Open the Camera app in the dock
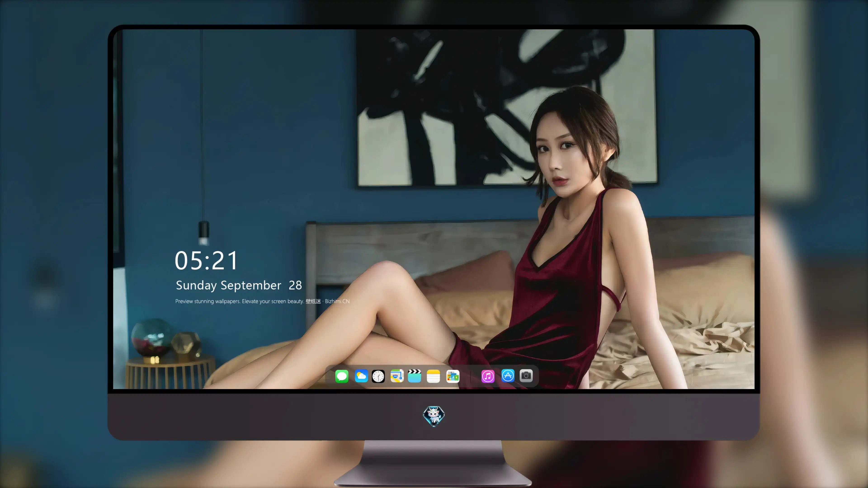Screen dimensions: 868x488 (526, 375)
